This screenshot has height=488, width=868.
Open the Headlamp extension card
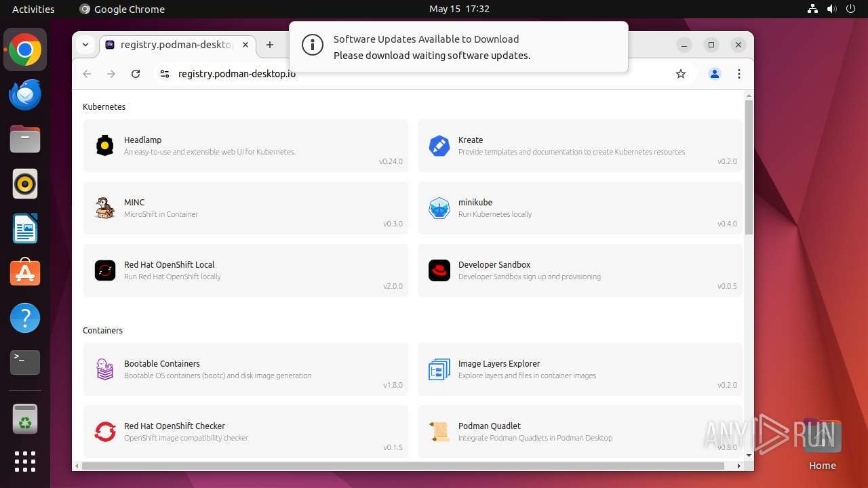click(x=245, y=146)
